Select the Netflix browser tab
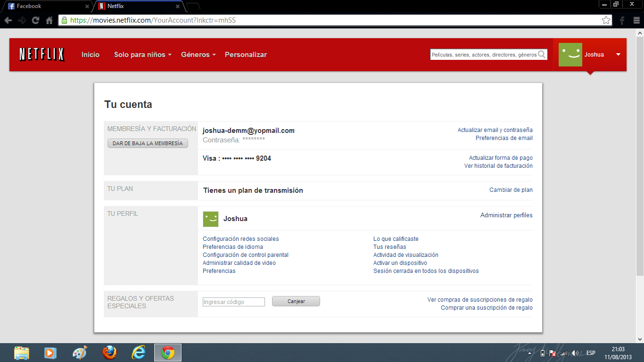 click(x=138, y=7)
